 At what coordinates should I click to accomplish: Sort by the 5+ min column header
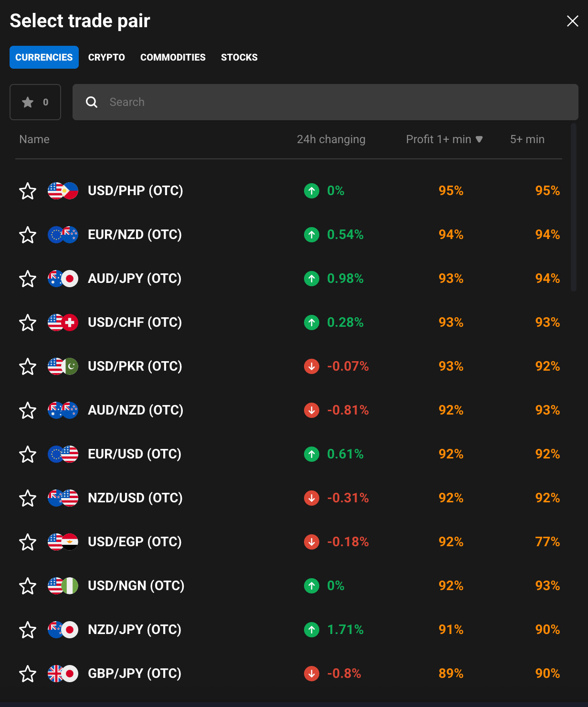pos(527,139)
